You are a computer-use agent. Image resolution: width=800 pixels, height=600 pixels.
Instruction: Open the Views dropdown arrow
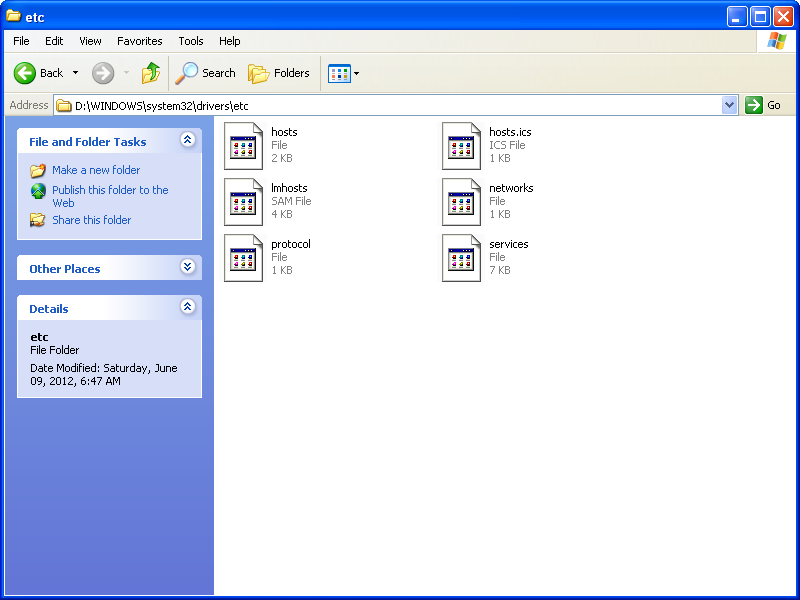[357, 73]
